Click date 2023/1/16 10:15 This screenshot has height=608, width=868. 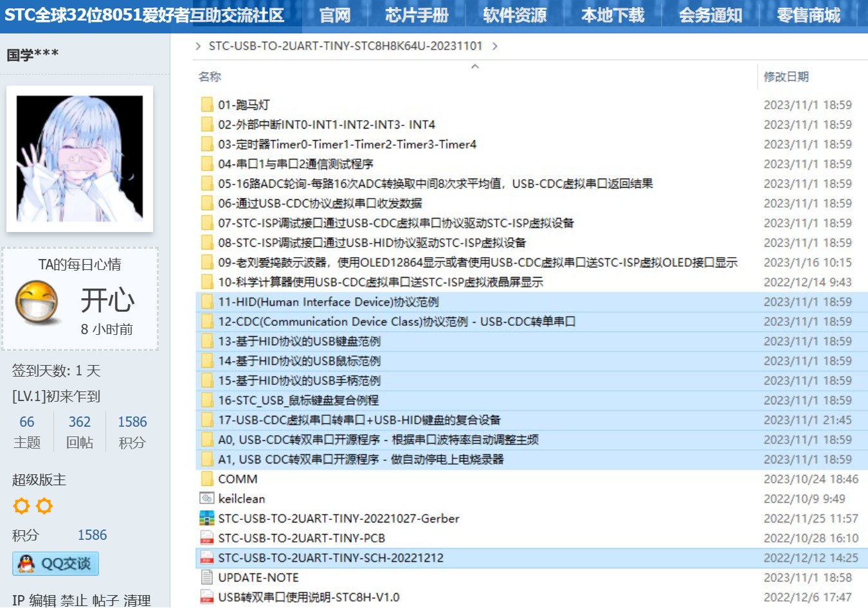[808, 263]
